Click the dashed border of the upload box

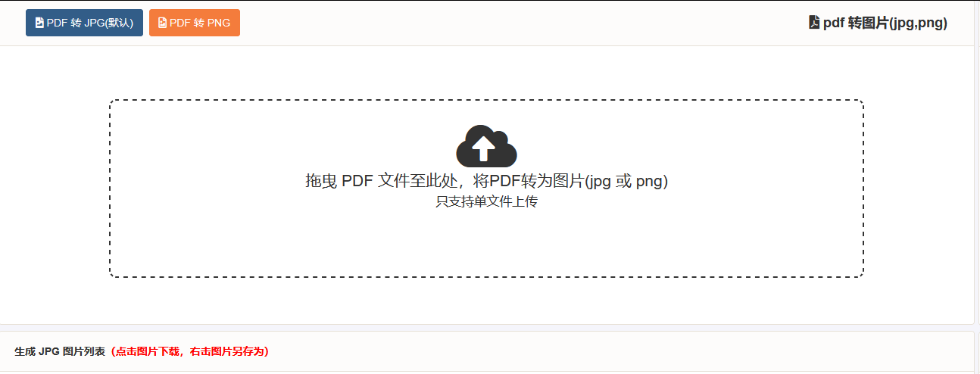[x=486, y=100]
